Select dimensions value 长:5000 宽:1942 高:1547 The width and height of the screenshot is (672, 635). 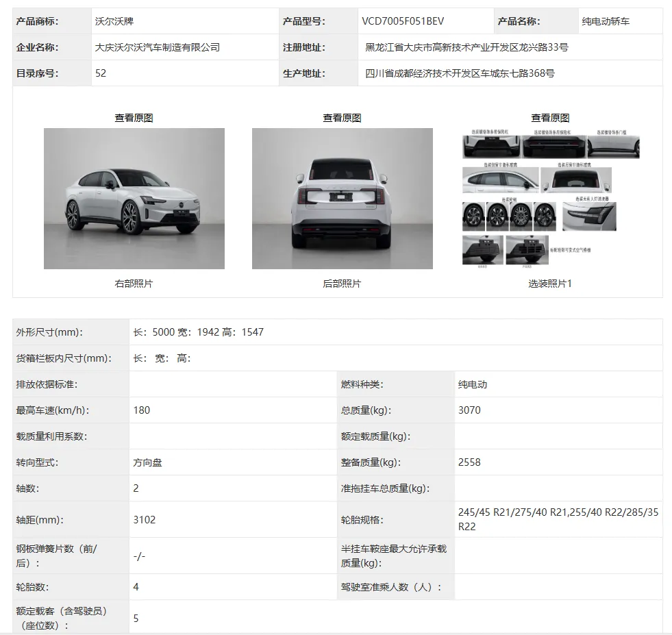199,332
